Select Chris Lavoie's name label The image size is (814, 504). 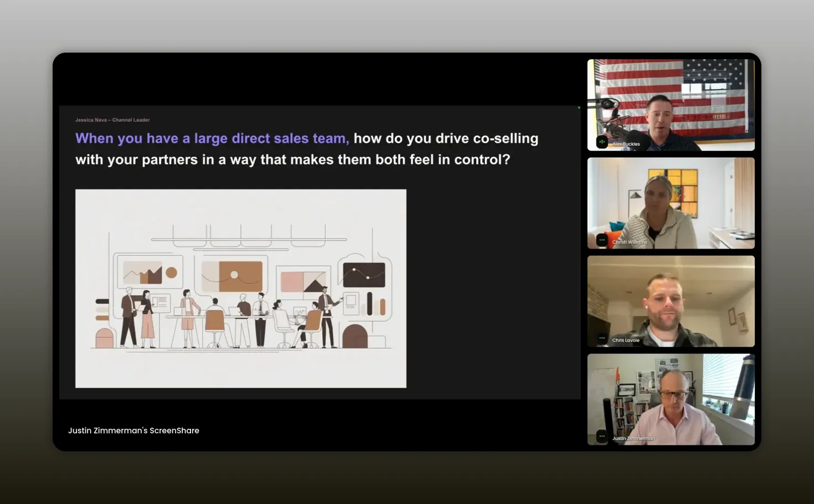point(625,340)
